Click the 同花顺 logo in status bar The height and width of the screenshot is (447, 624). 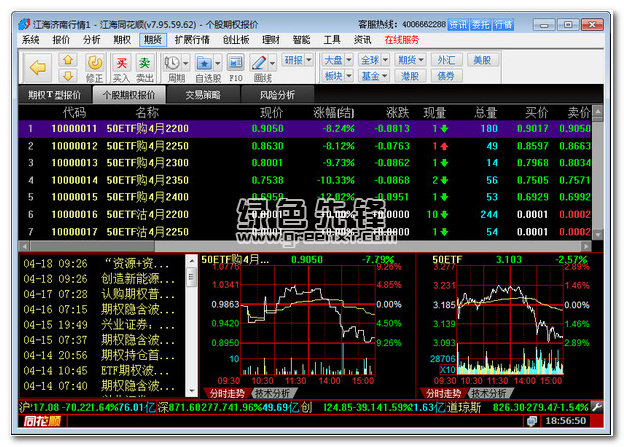coord(42,421)
